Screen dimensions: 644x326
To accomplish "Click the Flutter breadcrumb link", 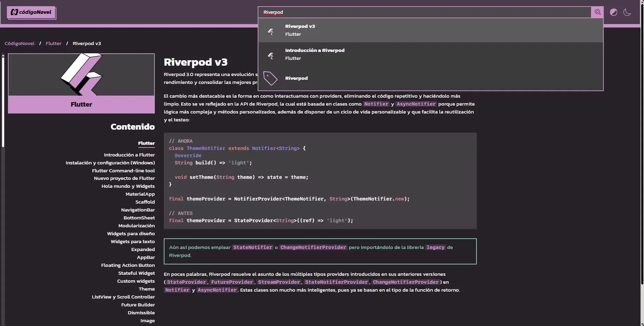I will 53,43.
